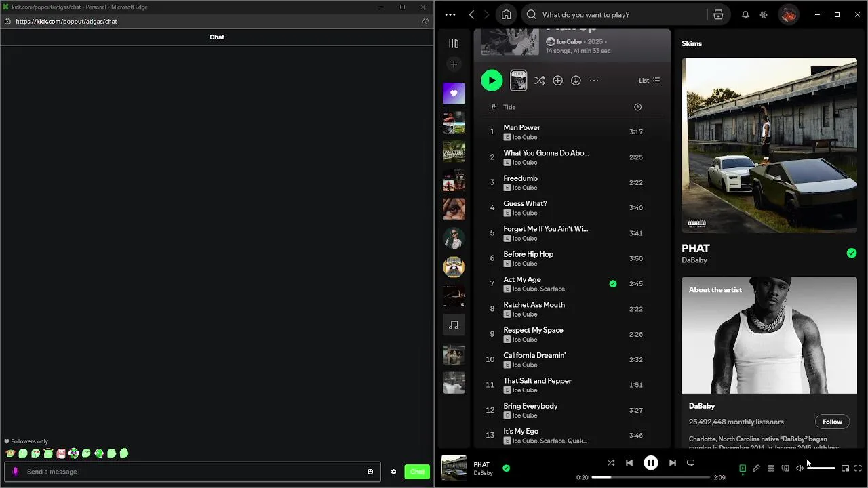Click Read aloud icon in Edge address bar

tap(425, 21)
